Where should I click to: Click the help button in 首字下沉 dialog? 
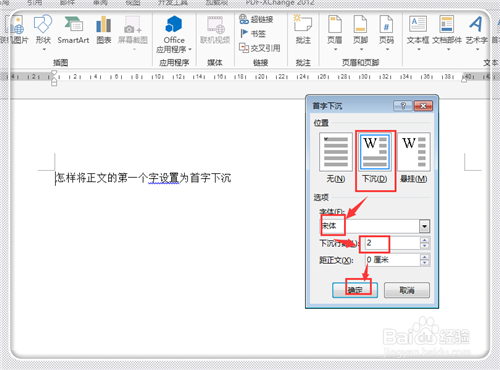pyautogui.click(x=403, y=106)
